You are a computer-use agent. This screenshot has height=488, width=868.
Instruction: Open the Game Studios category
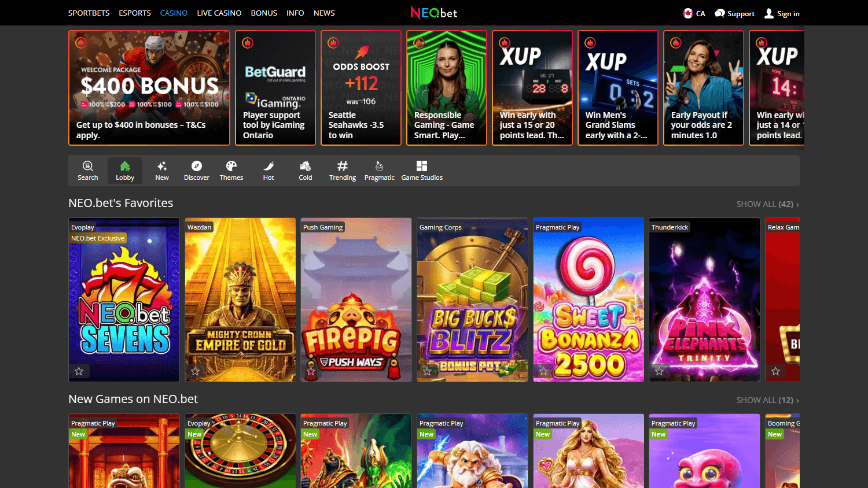point(422,171)
